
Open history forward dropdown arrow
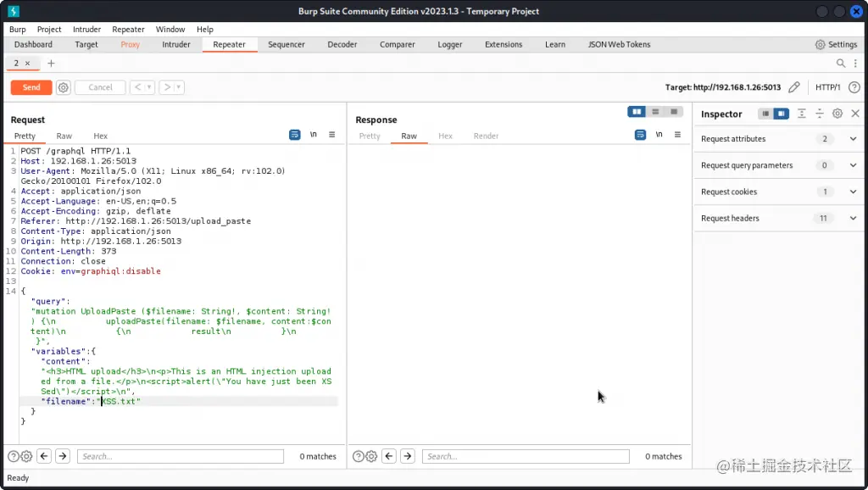pos(178,87)
